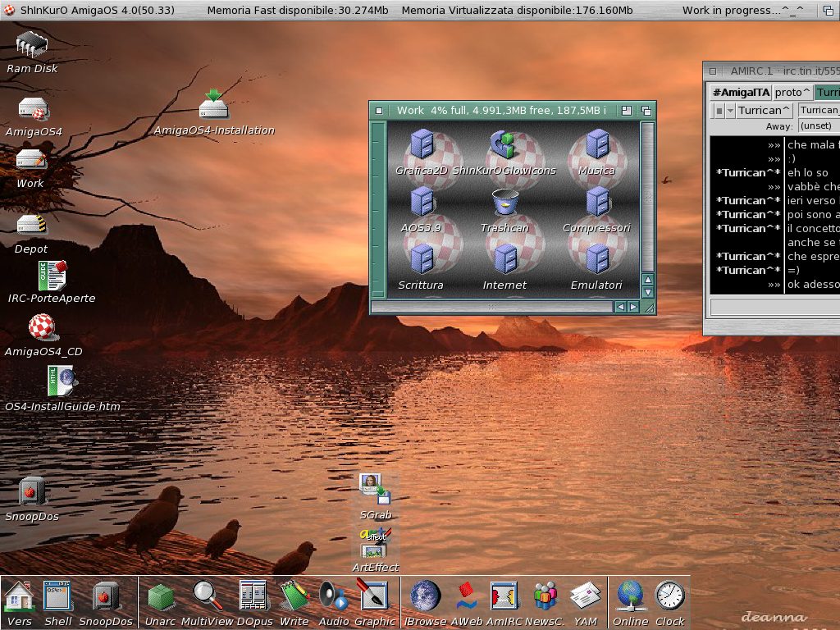
Task: Click scroll left arrow in Work window
Action: click(620, 307)
